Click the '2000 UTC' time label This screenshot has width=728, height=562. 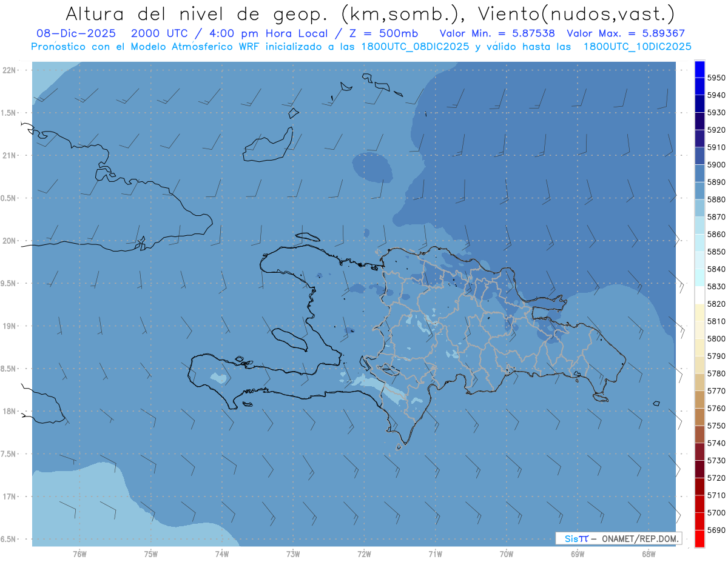(x=159, y=34)
